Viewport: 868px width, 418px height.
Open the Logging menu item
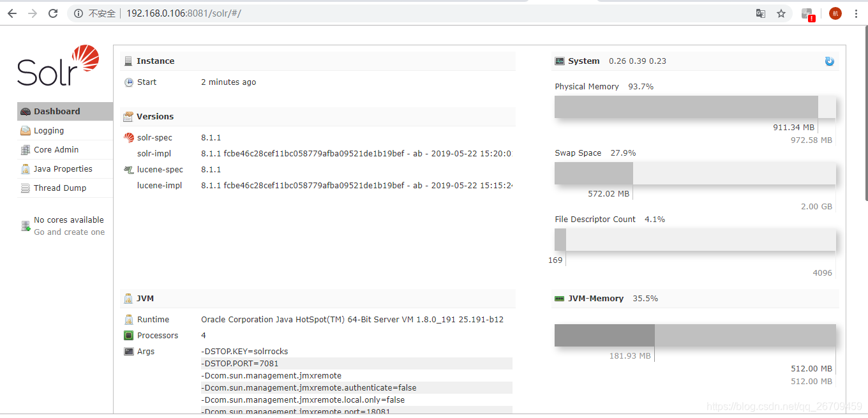65,130
